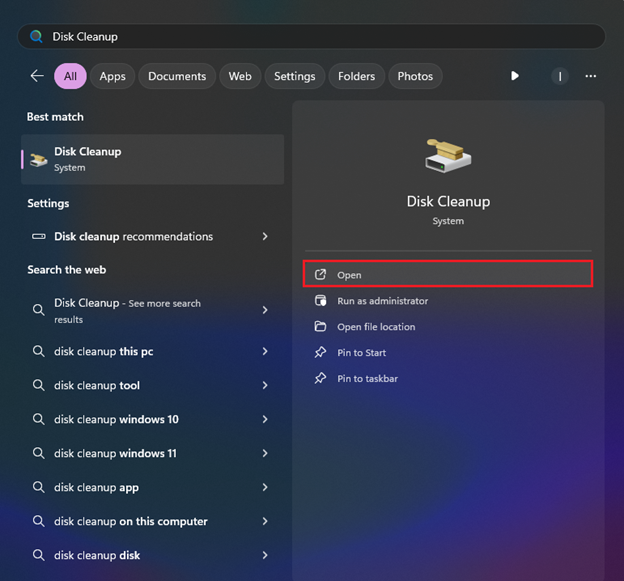The height and width of the screenshot is (581, 624).
Task: Click the large Disk Cleanup app icon
Action: [x=448, y=155]
